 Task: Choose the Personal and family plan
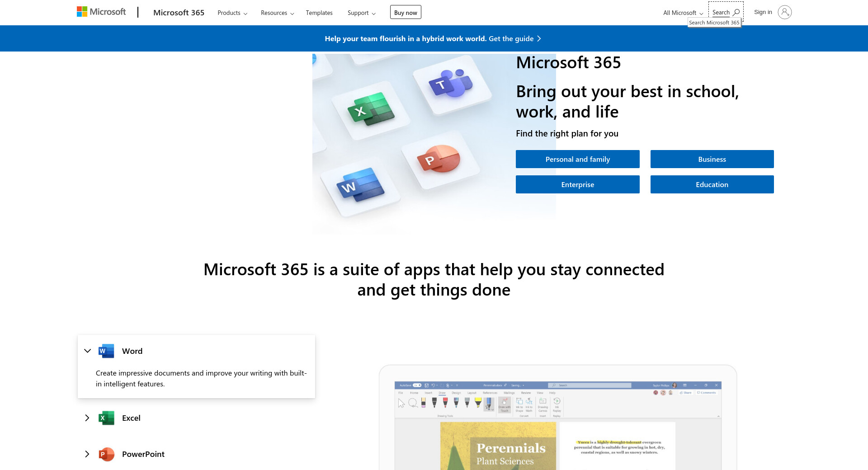(578, 159)
